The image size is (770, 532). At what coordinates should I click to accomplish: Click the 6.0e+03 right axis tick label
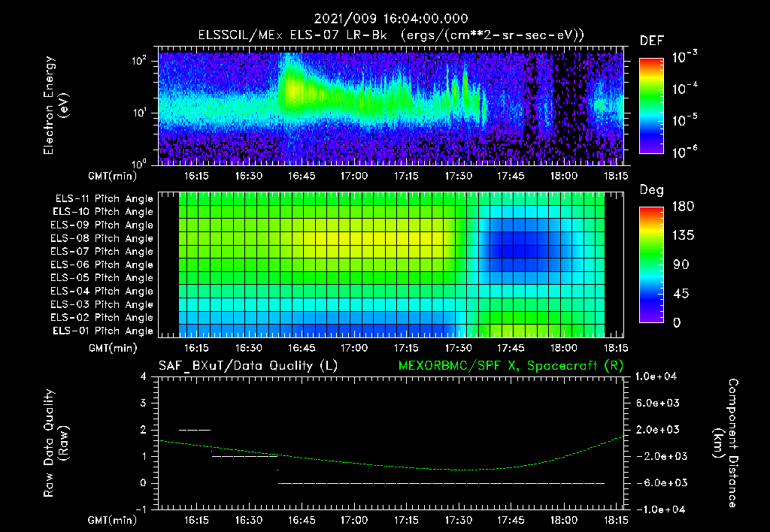click(658, 404)
